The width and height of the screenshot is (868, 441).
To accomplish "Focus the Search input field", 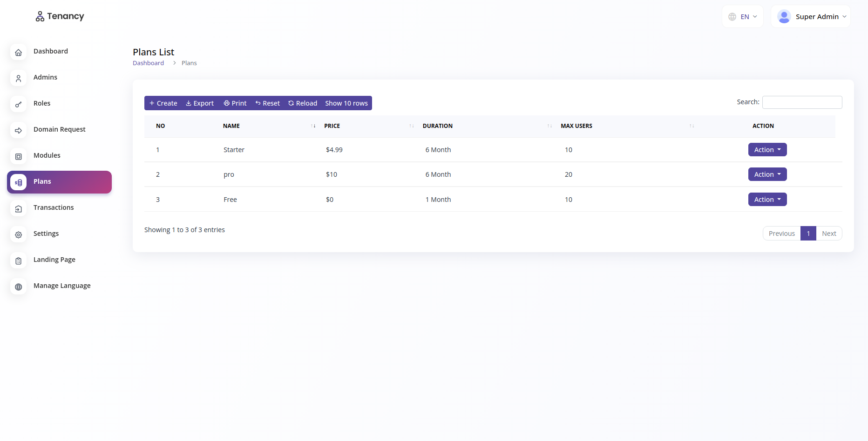I will coord(802,102).
